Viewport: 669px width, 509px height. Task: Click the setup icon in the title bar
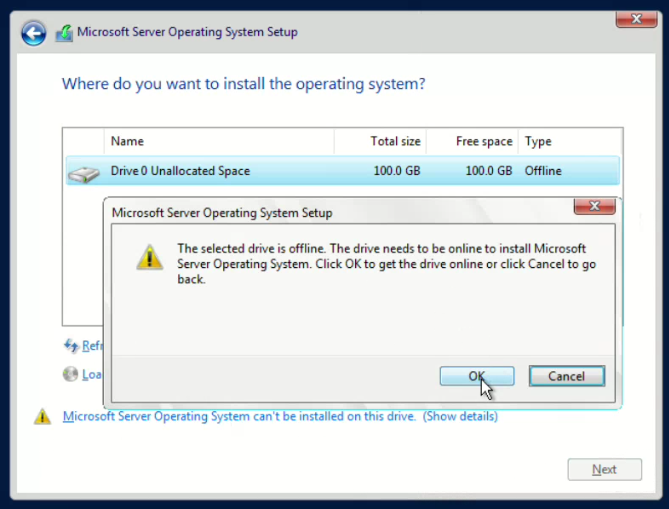(66, 33)
